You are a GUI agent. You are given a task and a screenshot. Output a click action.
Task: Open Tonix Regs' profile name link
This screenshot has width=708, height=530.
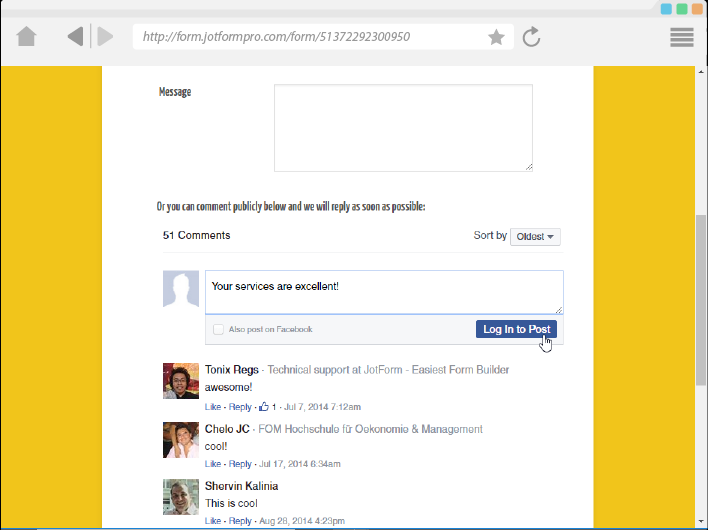point(232,370)
